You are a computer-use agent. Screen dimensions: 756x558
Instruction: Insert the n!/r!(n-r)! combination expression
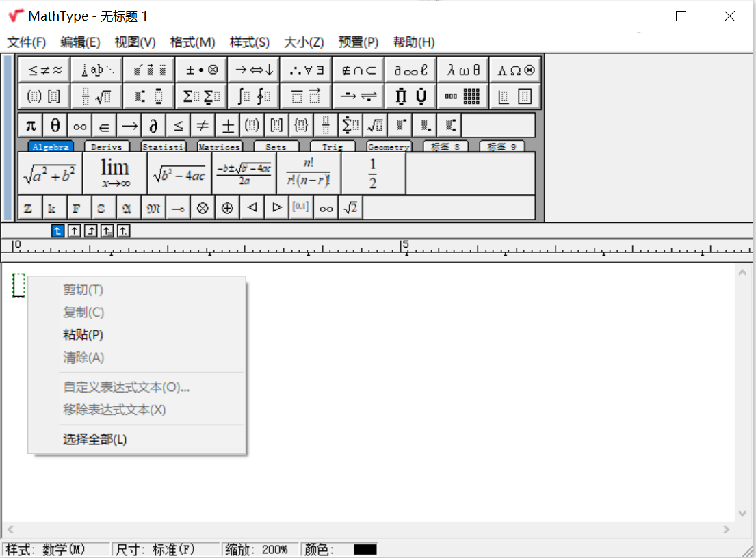pyautogui.click(x=309, y=174)
